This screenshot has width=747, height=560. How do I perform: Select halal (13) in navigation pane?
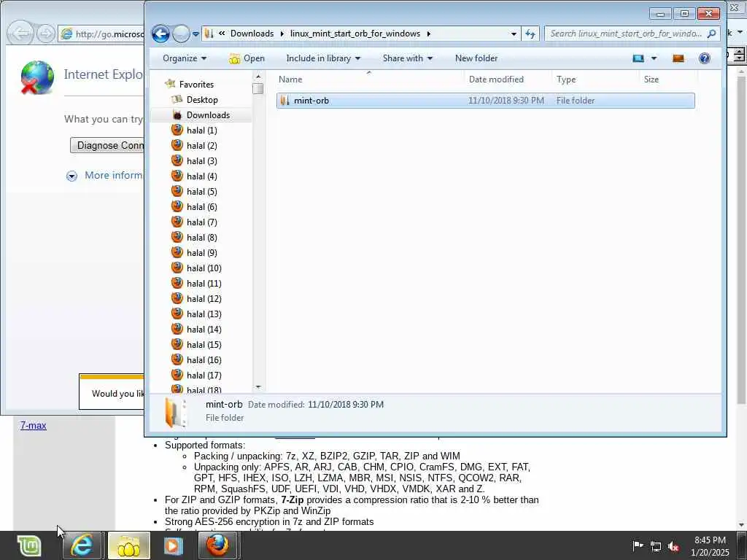204,314
